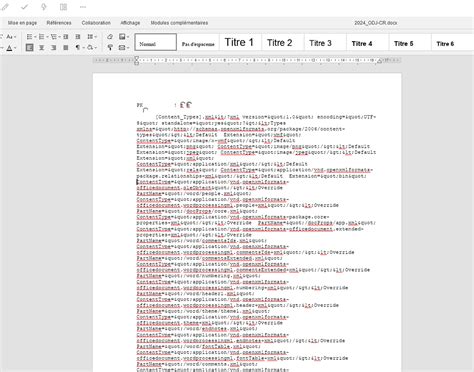Click the lightning icon in top bar
This screenshot has height=372, width=474.
click(x=44, y=7)
